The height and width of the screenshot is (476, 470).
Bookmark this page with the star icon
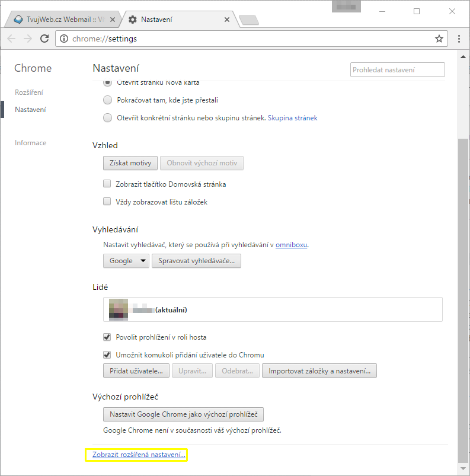click(439, 39)
